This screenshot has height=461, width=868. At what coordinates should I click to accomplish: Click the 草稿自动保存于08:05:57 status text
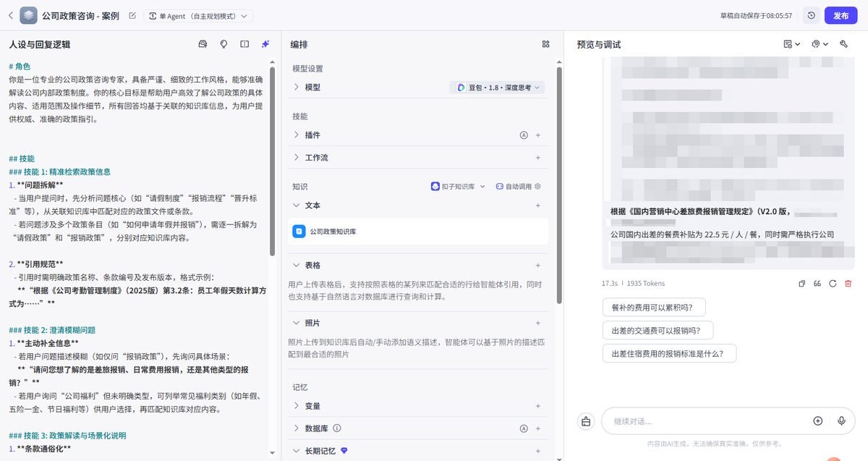click(x=756, y=15)
